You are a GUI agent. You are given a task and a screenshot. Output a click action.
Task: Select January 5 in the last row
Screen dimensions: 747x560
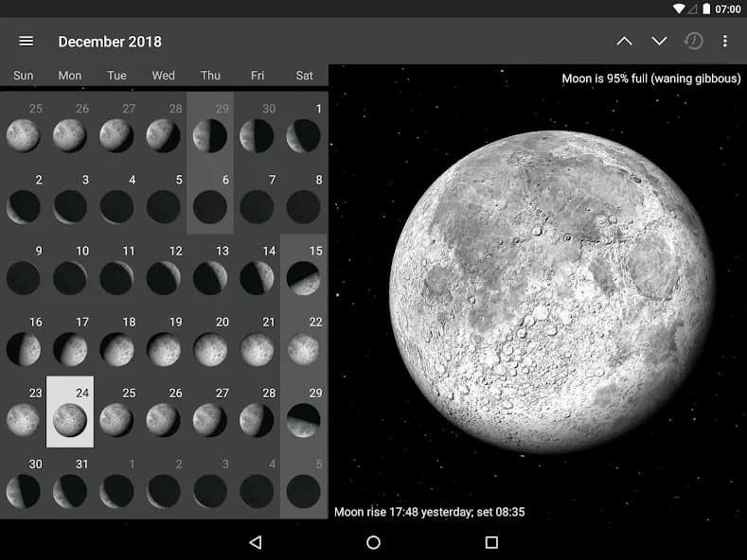[304, 482]
